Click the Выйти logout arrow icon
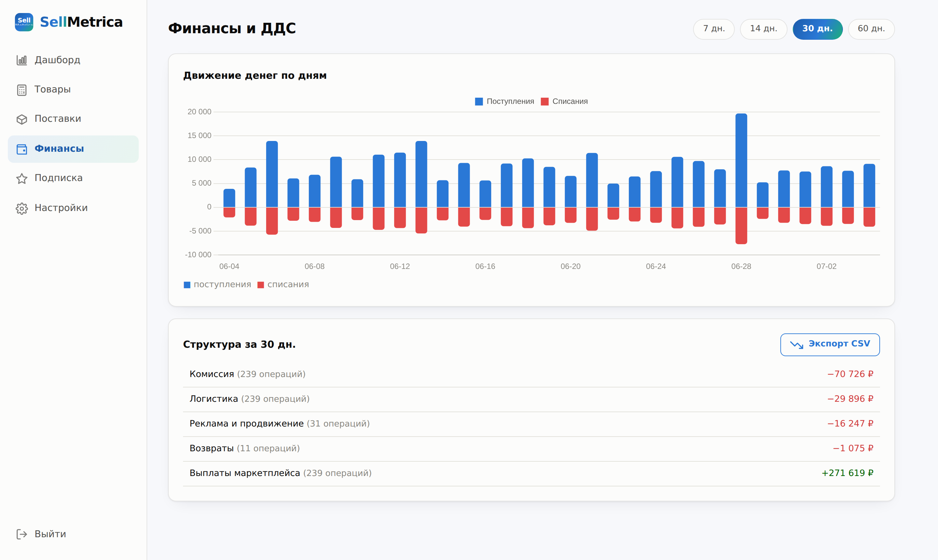This screenshot has height=560, width=938. pos(22,534)
